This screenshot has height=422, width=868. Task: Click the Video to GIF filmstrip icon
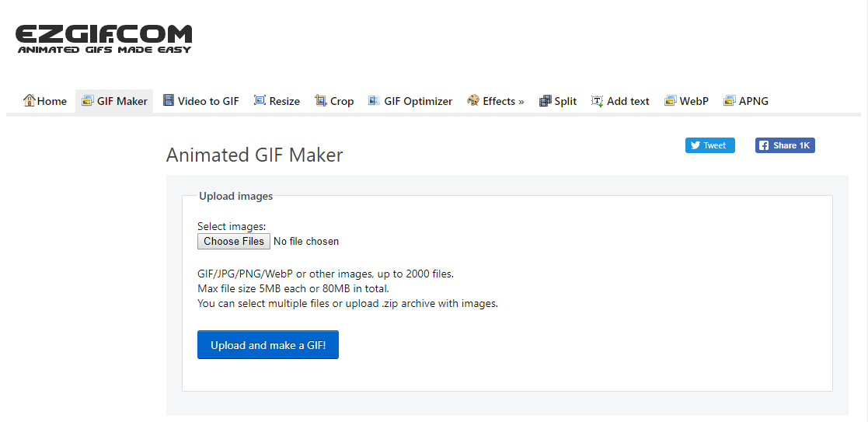click(169, 100)
